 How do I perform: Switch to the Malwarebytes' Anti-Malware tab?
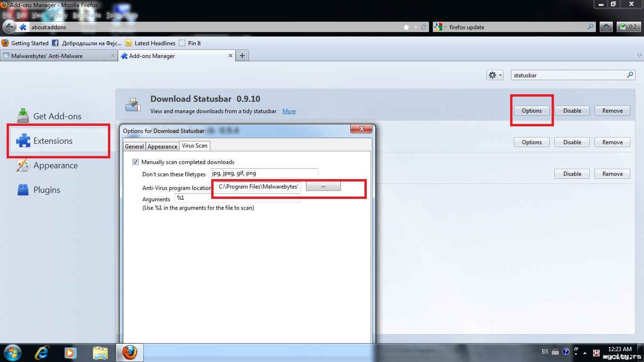click(59, 56)
